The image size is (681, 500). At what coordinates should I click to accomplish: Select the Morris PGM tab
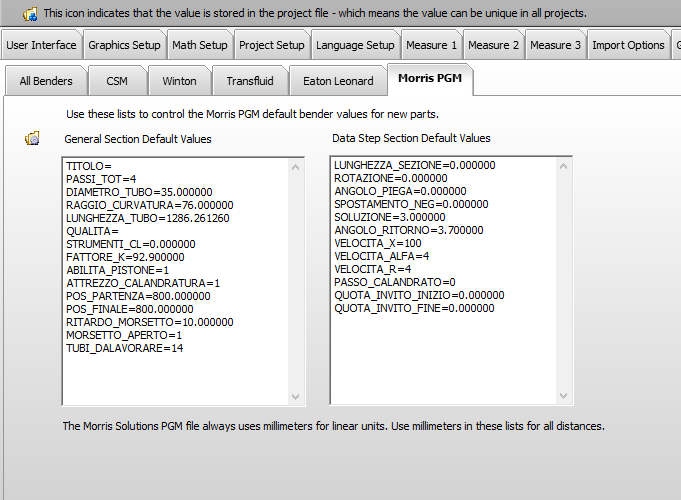click(x=430, y=79)
